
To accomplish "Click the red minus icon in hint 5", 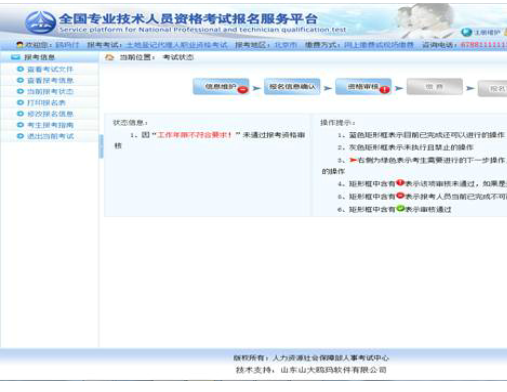I will point(400,196).
